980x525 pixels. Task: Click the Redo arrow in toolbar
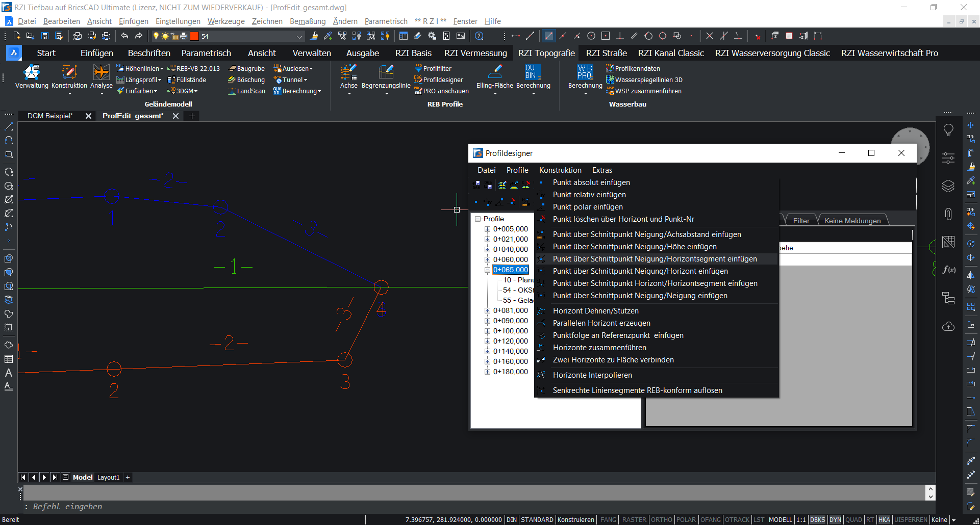tap(139, 36)
